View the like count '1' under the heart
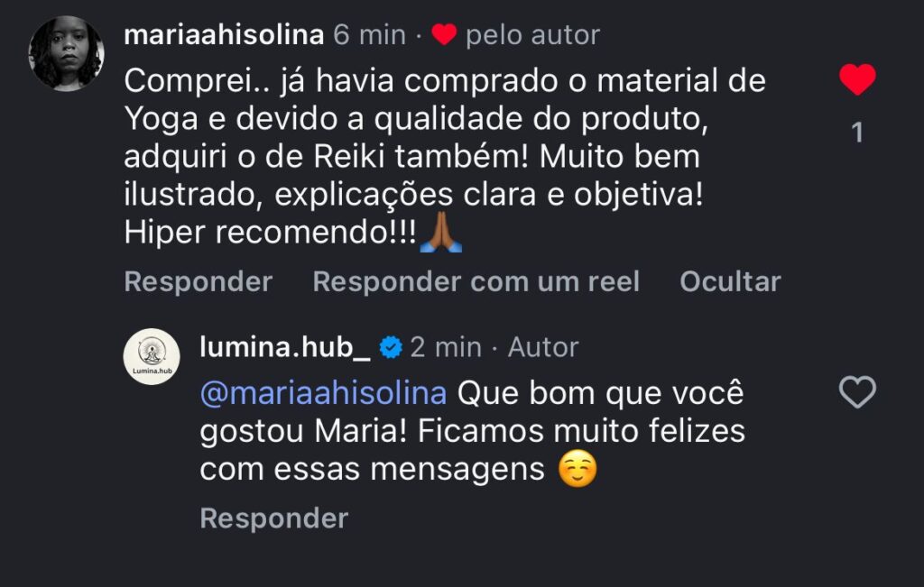Viewport: 924px width, 587px height. (x=857, y=133)
